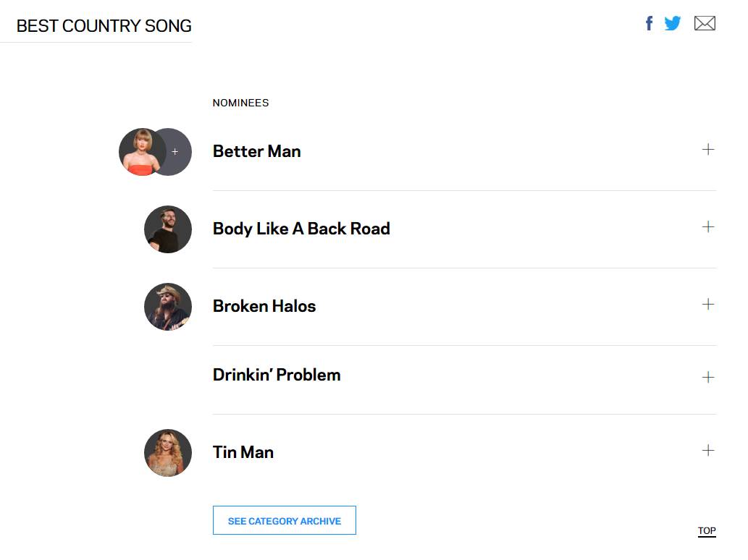Expand Better Man nominee with plus icon
The height and width of the screenshot is (560, 748).
click(x=708, y=150)
